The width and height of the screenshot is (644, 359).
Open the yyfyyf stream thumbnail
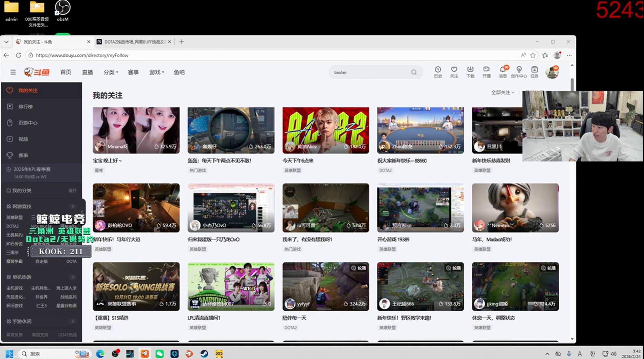325,286
